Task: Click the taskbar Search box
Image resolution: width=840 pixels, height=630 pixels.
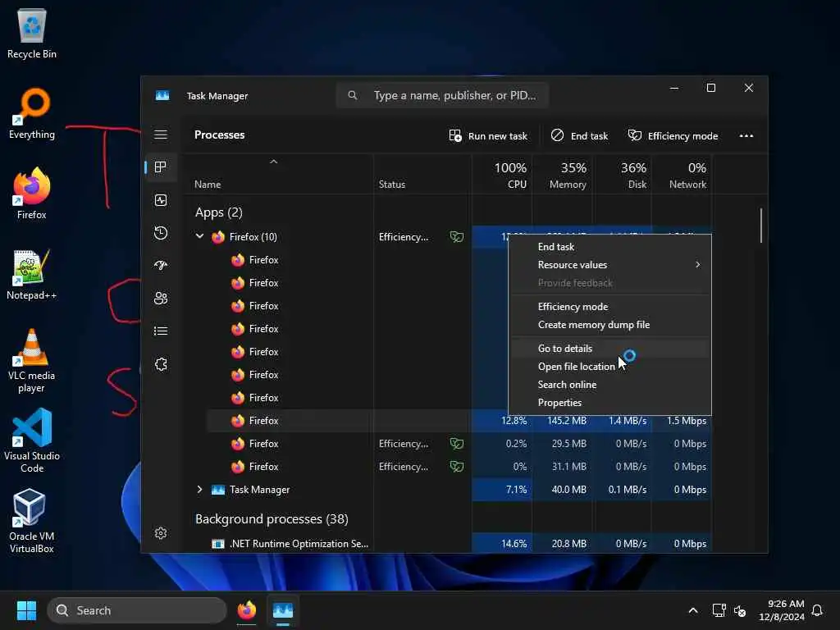Action: [137, 610]
